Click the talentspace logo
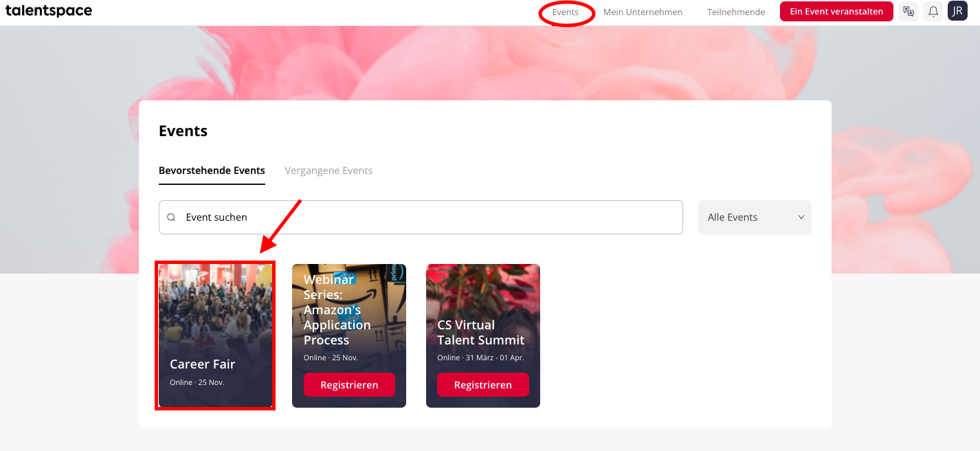 coord(48,11)
